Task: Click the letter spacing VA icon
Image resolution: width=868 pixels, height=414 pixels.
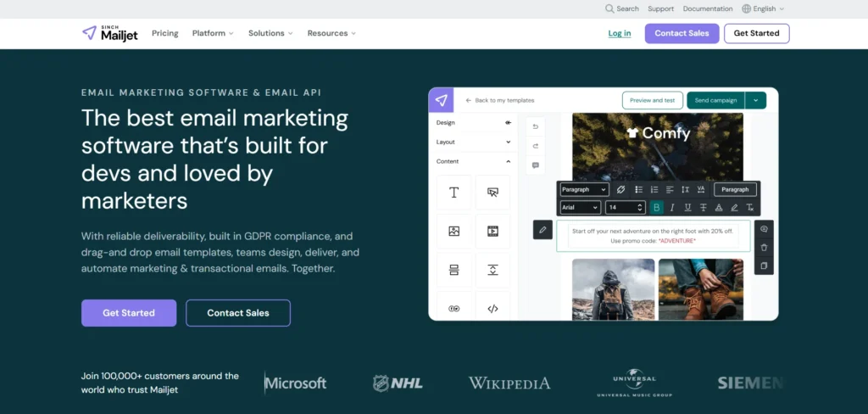Action: click(x=701, y=189)
